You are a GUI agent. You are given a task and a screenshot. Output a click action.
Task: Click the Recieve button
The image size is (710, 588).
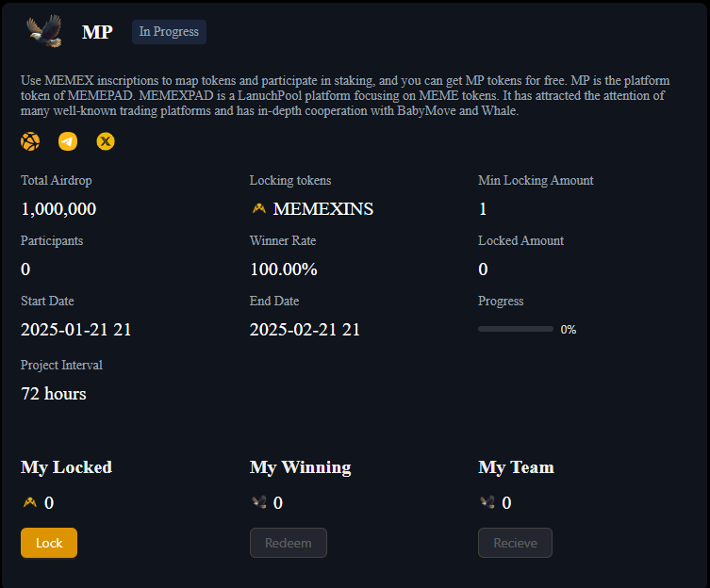pos(516,543)
